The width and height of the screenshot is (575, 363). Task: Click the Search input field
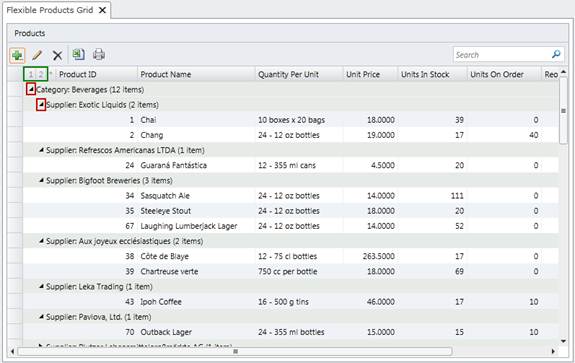(502, 55)
